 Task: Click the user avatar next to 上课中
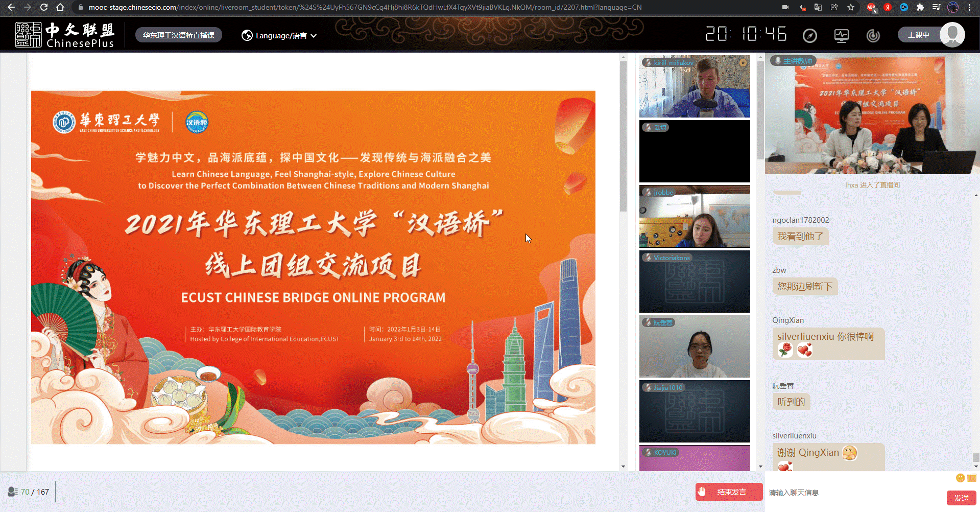[952, 35]
